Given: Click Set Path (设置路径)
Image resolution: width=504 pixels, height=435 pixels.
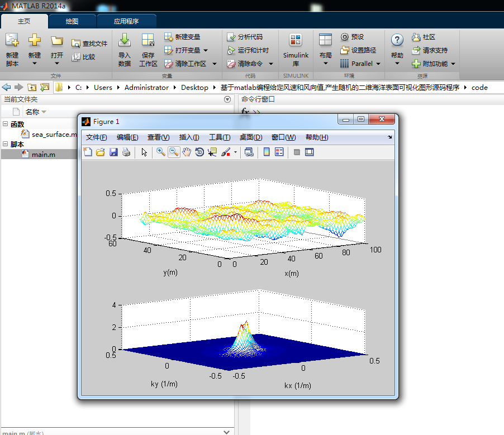Looking at the screenshot, I should (x=358, y=50).
